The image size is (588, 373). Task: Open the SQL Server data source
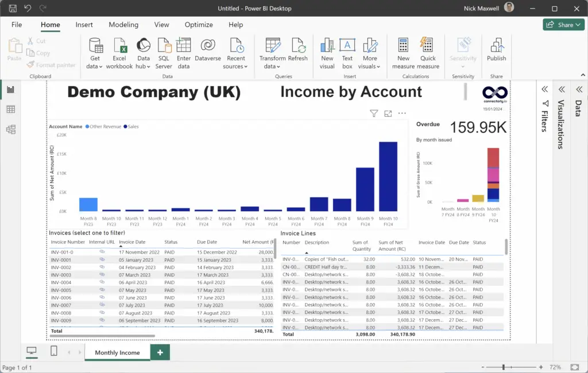[x=164, y=46]
